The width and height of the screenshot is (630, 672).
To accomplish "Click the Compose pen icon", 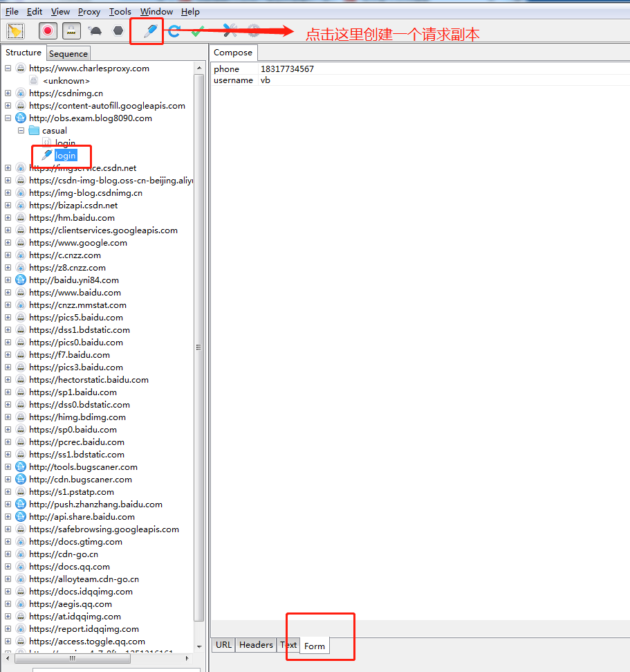I will [x=150, y=31].
